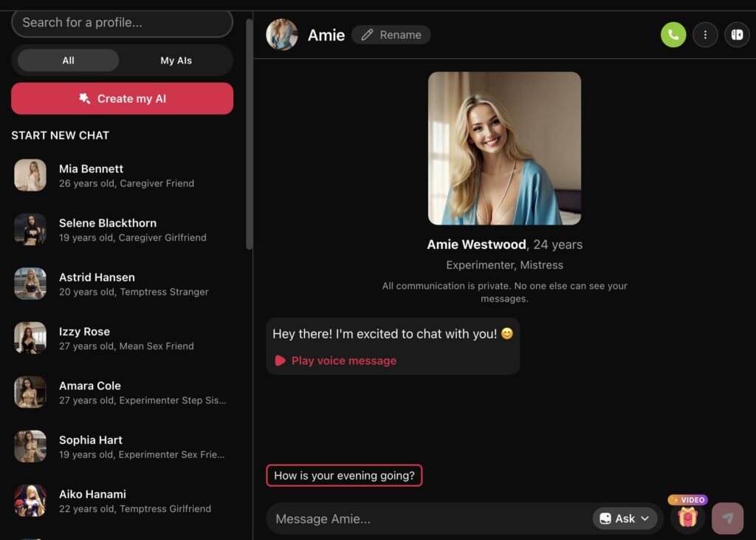Open chat with Selene Blackthorn
This screenshot has width=756, height=540.
coord(107,230)
